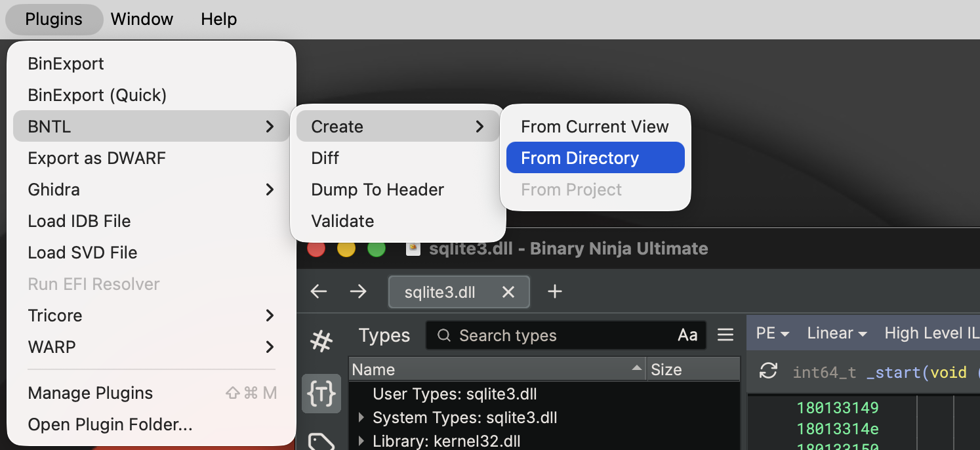This screenshot has height=450, width=980.
Task: Click the back navigation arrow
Action: pyautogui.click(x=319, y=291)
